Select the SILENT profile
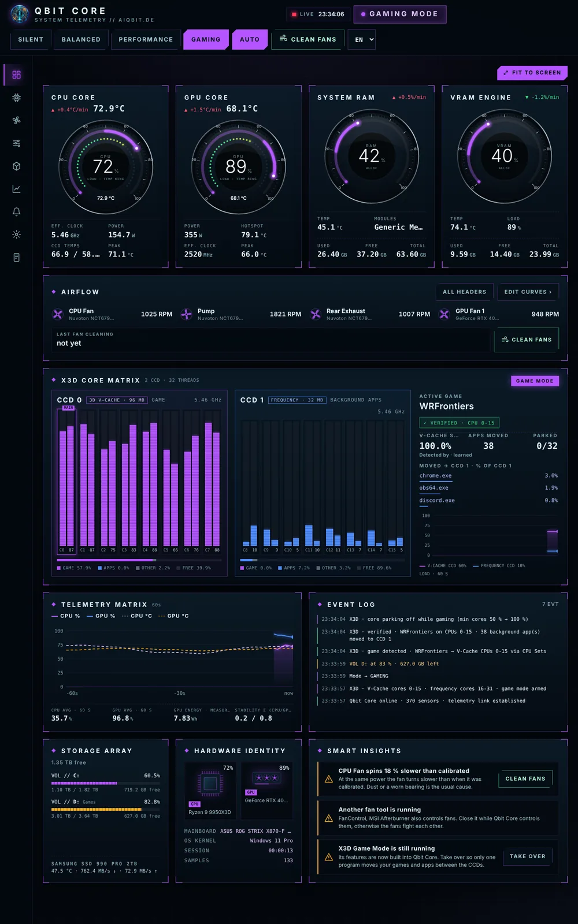Image resolution: width=578 pixels, height=924 pixels. (x=31, y=39)
